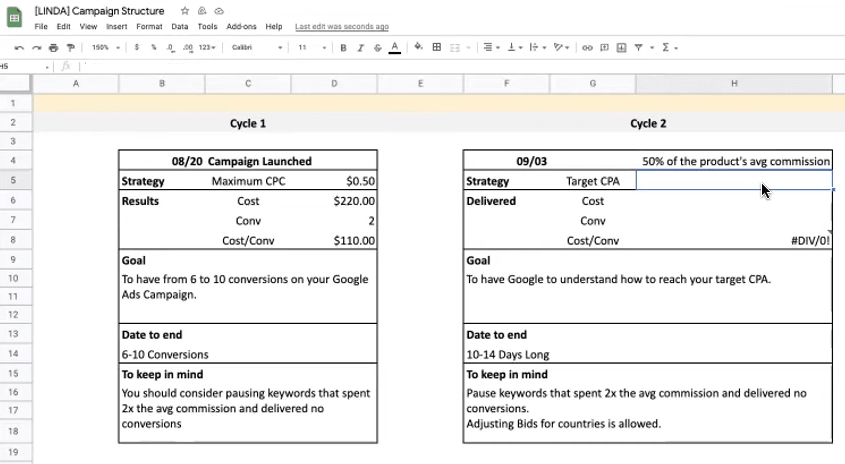Image resolution: width=845 pixels, height=464 pixels.
Task: Select column H header
Action: point(734,84)
